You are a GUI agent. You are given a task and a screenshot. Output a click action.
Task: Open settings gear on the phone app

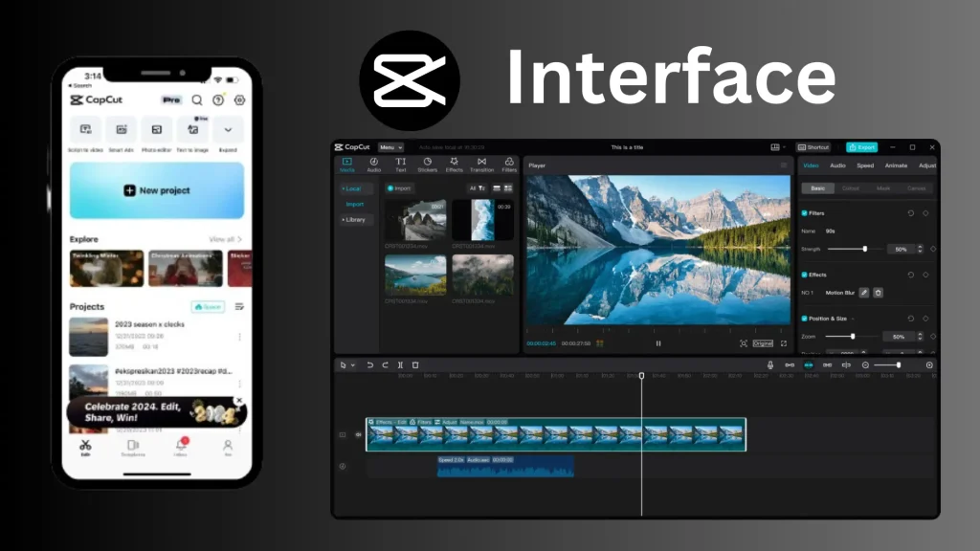[x=239, y=99]
